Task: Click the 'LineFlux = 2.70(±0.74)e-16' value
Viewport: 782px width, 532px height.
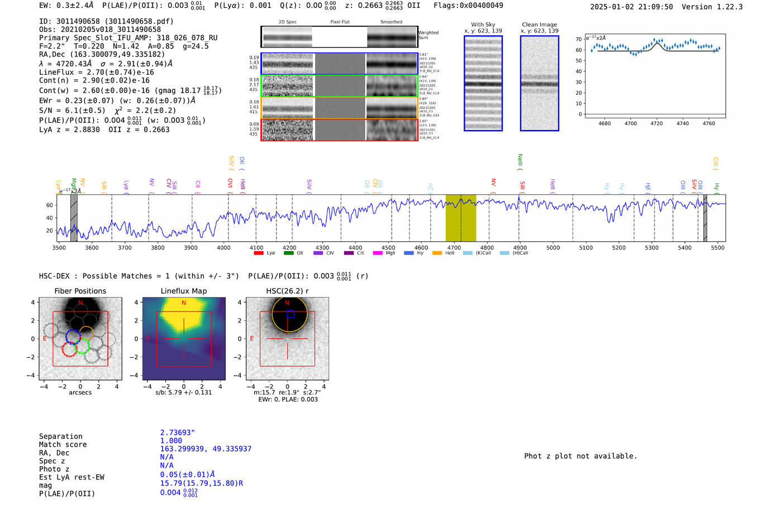Action: (x=97, y=72)
